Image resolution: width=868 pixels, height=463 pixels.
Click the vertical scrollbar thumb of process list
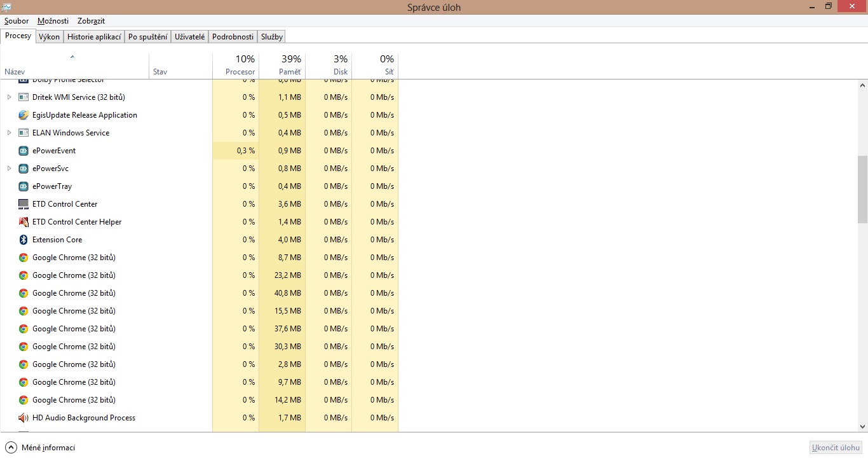click(863, 190)
